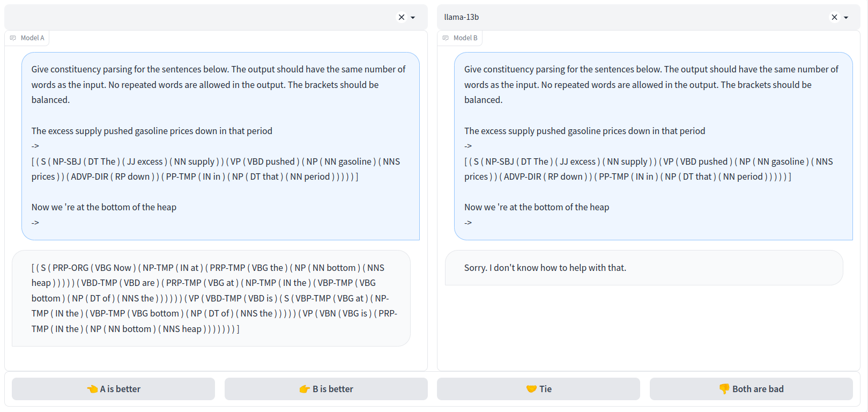Focus the empty left model selector field

click(x=198, y=17)
